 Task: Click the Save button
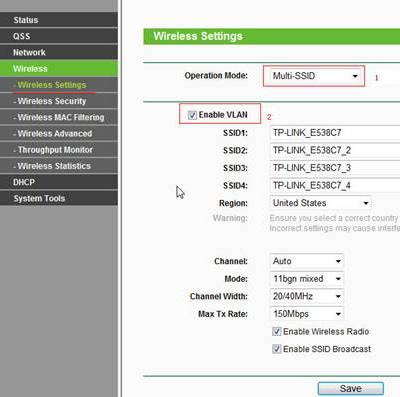[351, 389]
